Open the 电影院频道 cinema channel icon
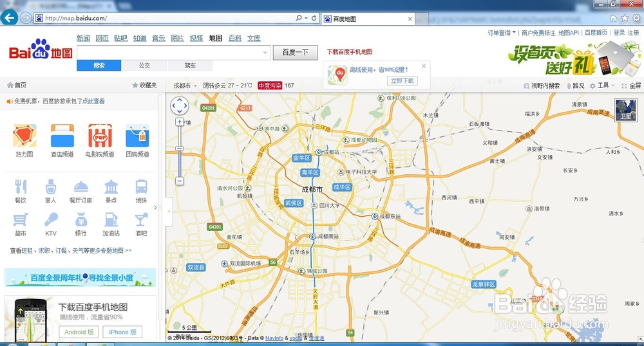644x346 pixels. [x=100, y=136]
